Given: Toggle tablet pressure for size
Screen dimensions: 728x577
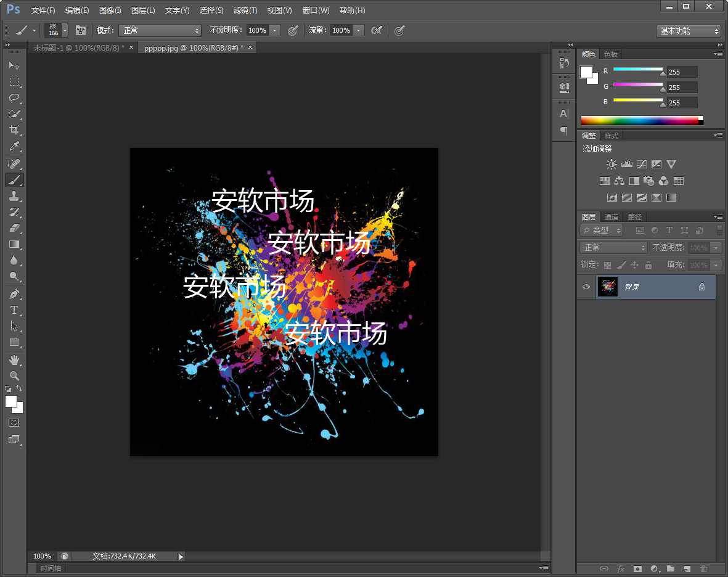Looking at the screenshot, I should tap(399, 31).
